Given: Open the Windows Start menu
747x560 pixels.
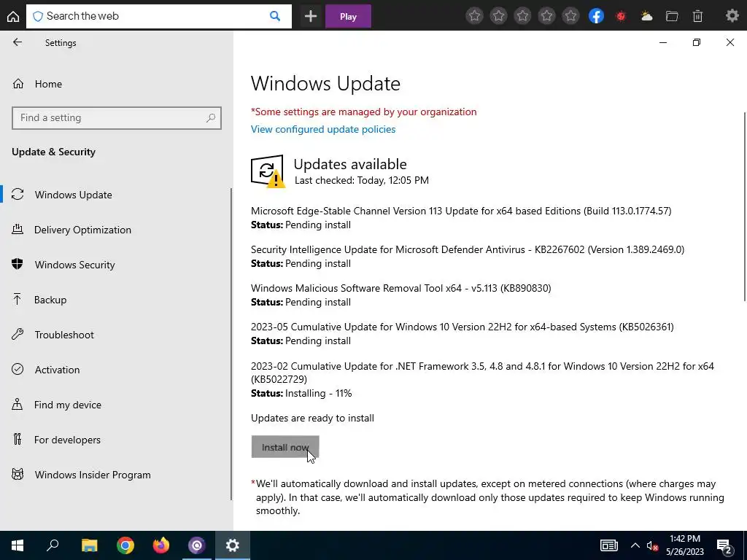Looking at the screenshot, I should point(18,545).
